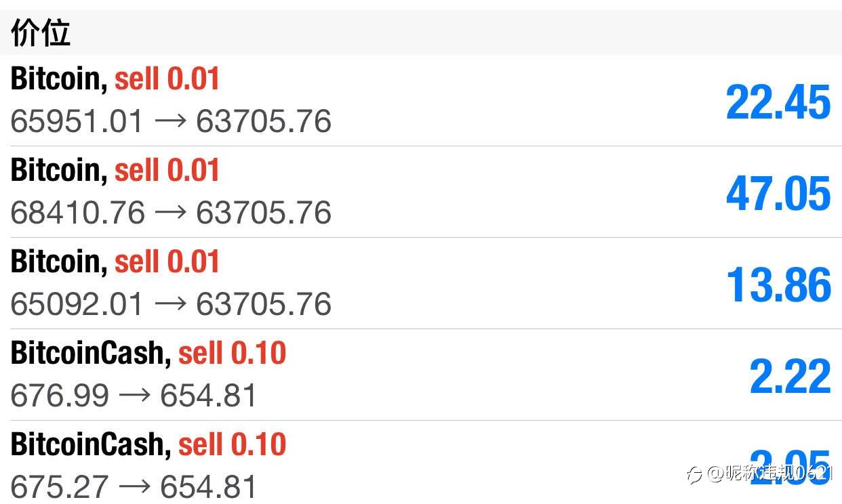Click the watermark logo icon beside the username

point(694,474)
